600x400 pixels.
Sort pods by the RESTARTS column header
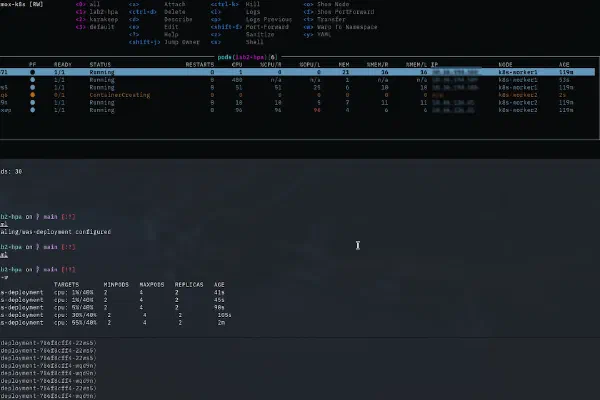(200, 65)
